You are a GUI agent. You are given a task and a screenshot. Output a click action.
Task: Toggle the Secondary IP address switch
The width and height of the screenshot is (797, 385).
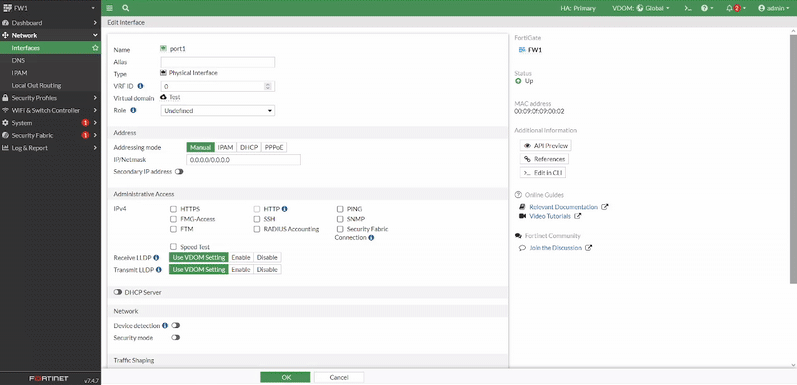click(x=179, y=172)
